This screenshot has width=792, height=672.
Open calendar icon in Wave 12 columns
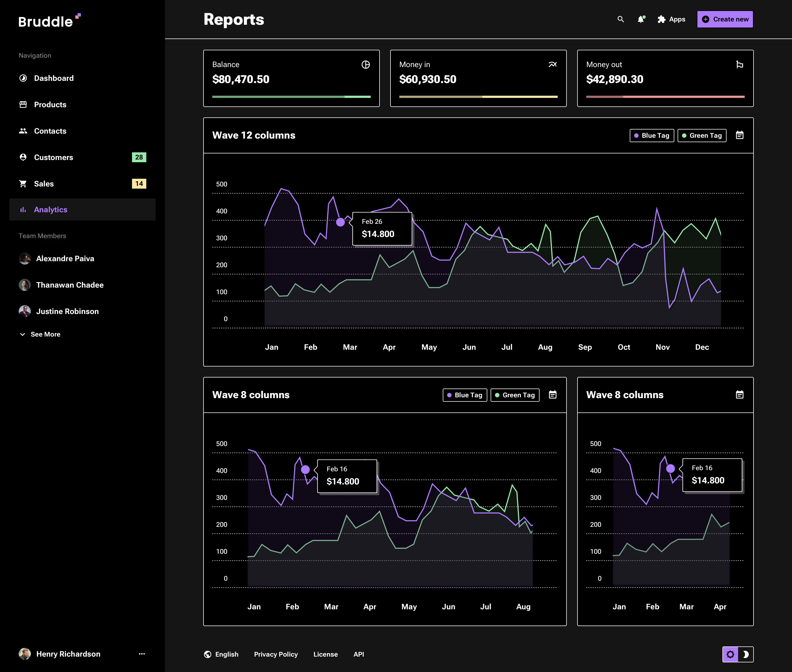pyautogui.click(x=739, y=135)
